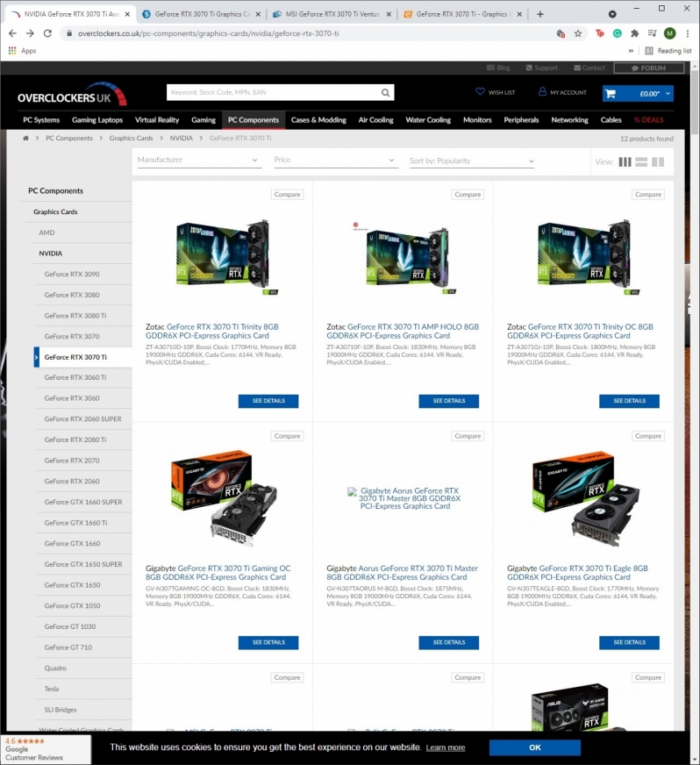Open the Reading list
This screenshot has width=700, height=765.
click(668, 50)
